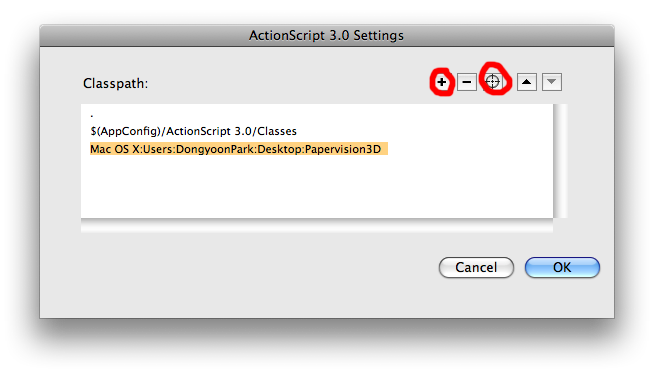Select the Papervision3D Desktop path entry
This screenshot has height=373, width=654.
coord(239,149)
